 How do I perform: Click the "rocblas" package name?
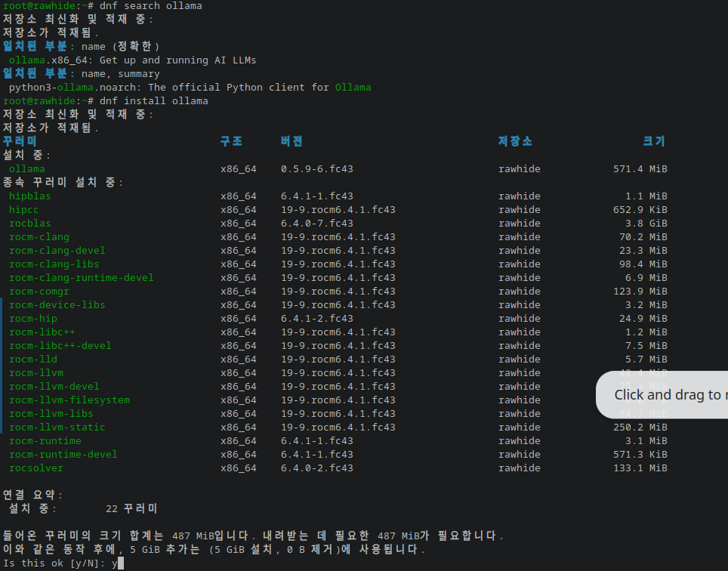pyautogui.click(x=29, y=224)
